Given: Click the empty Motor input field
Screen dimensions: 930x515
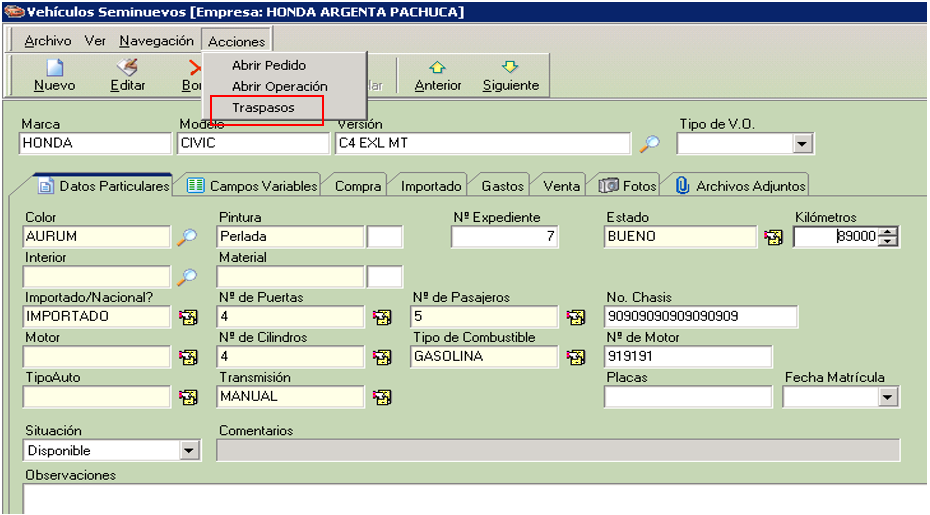Looking at the screenshot, I should click(97, 357).
